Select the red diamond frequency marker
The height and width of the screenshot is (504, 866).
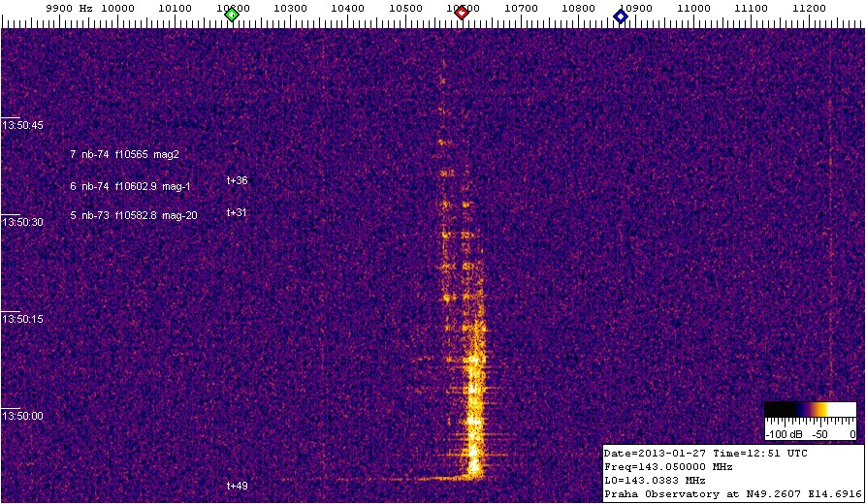(462, 14)
